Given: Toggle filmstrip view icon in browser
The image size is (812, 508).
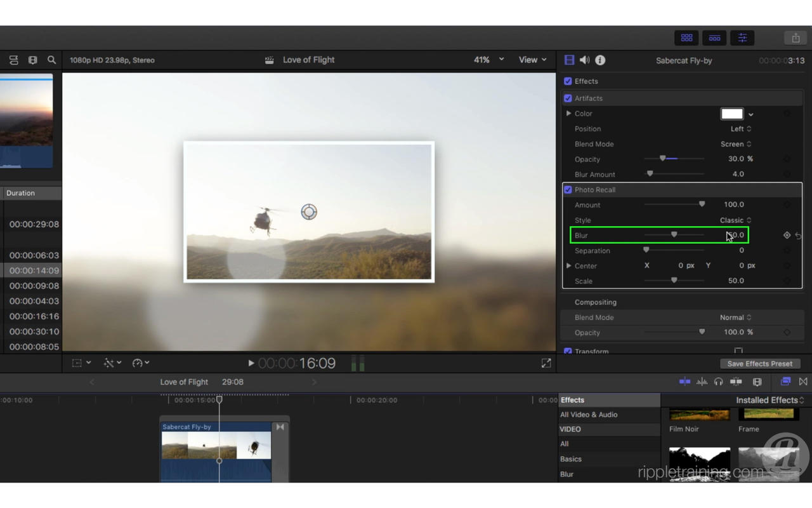Looking at the screenshot, I should point(32,60).
